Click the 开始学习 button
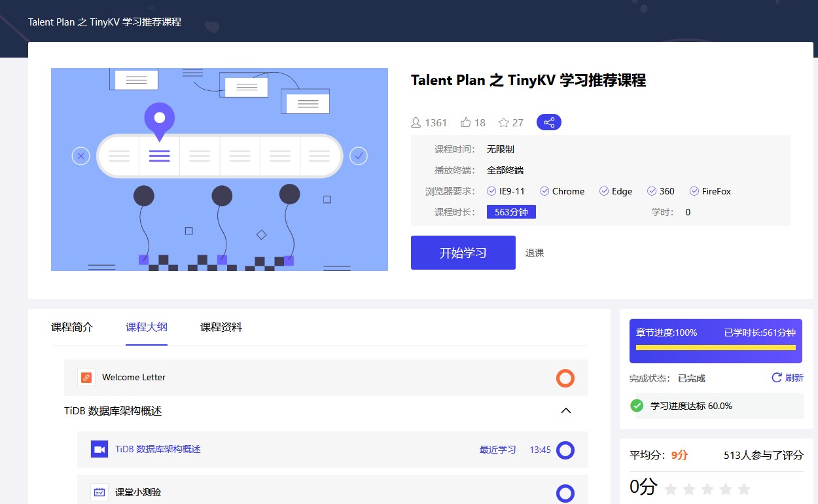Viewport: 818px width, 504px height. [463, 253]
